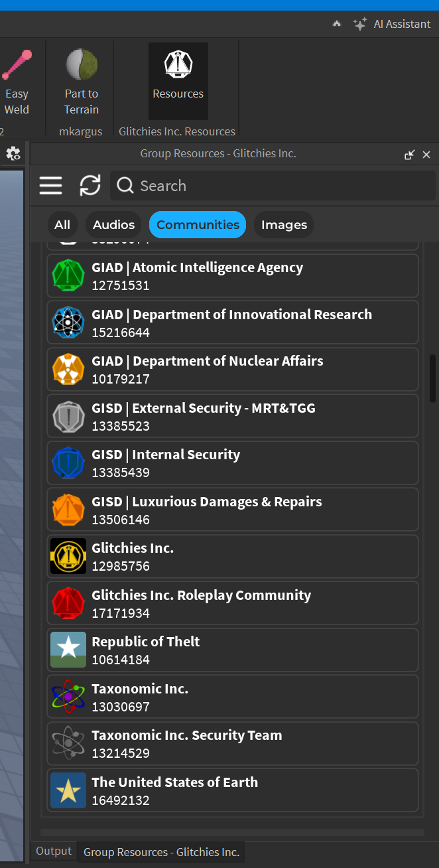The image size is (439, 868).
Task: Select Group Resources - Glitchies Inc. bottom tab
Action: click(161, 852)
